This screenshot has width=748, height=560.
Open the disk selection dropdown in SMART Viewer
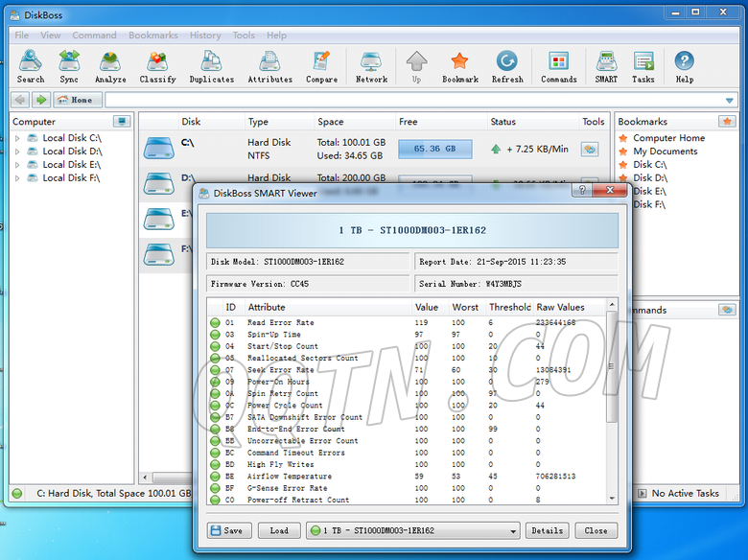pos(513,530)
